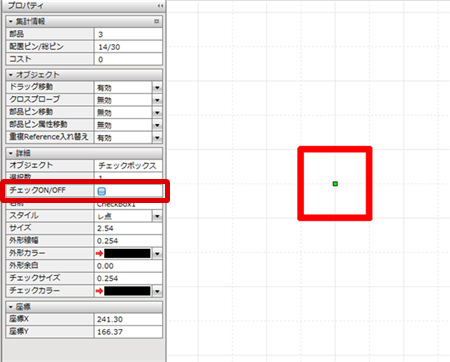Open the 部品ピン属性移動 dropdown
The image size is (450, 362).
pos(157,125)
